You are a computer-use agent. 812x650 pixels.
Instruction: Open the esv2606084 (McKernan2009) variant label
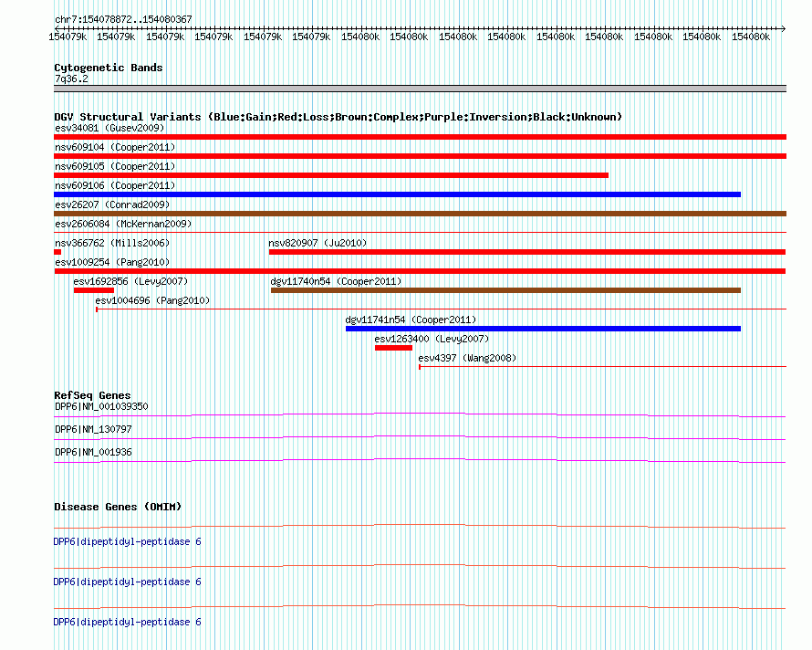pyautogui.click(x=123, y=224)
